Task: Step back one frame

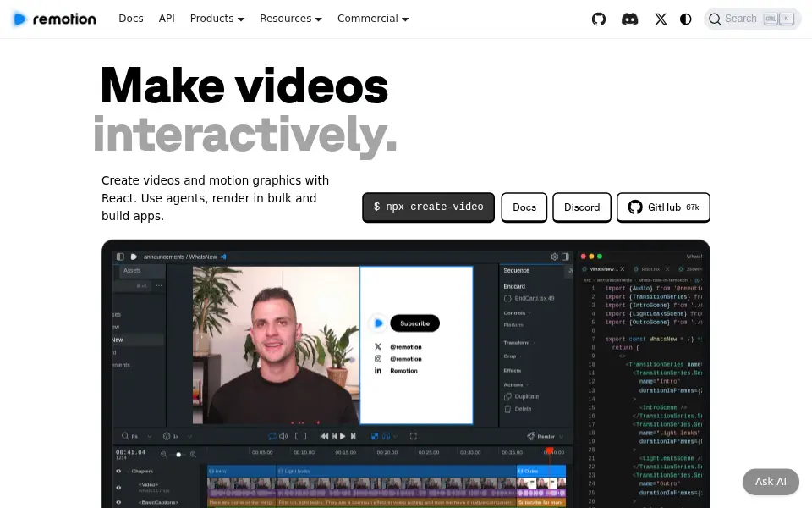Action: (x=335, y=437)
